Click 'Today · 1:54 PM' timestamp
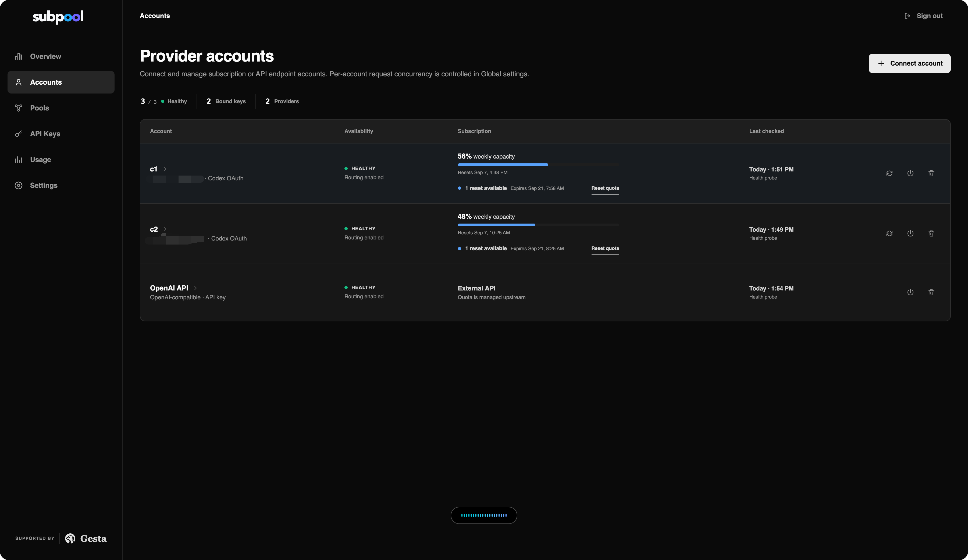 point(771,288)
